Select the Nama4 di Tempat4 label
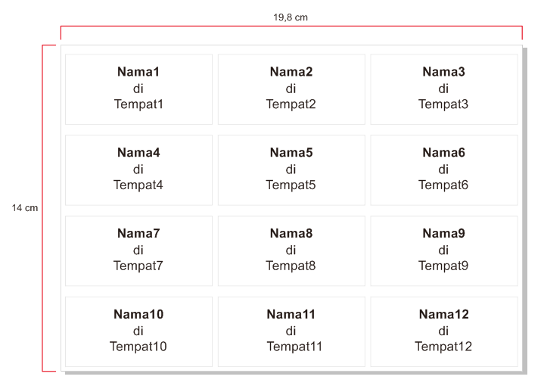The image size is (544, 392). click(x=138, y=170)
